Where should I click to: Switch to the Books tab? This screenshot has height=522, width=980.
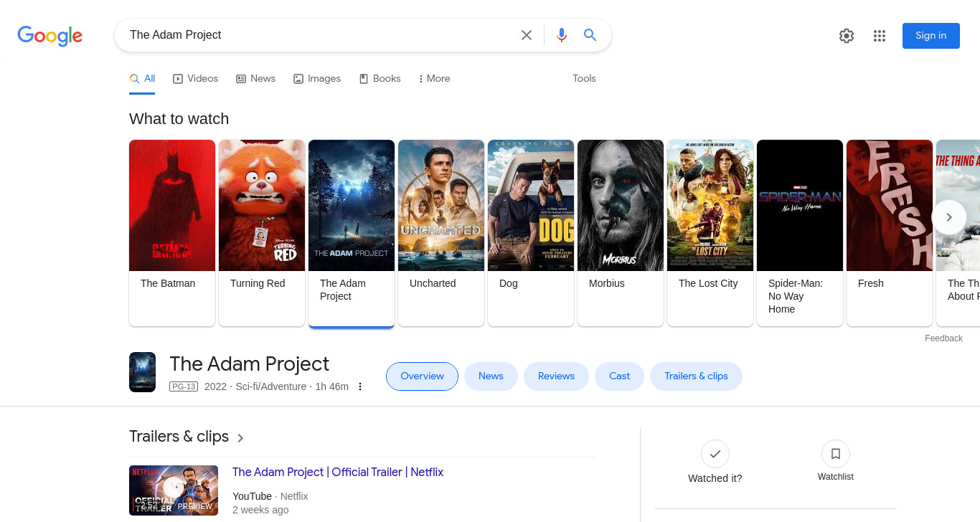point(380,79)
